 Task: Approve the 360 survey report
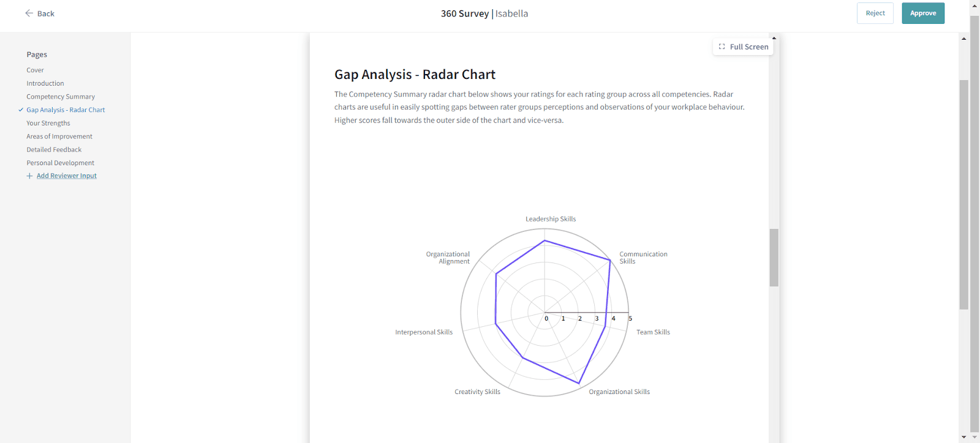click(922, 13)
